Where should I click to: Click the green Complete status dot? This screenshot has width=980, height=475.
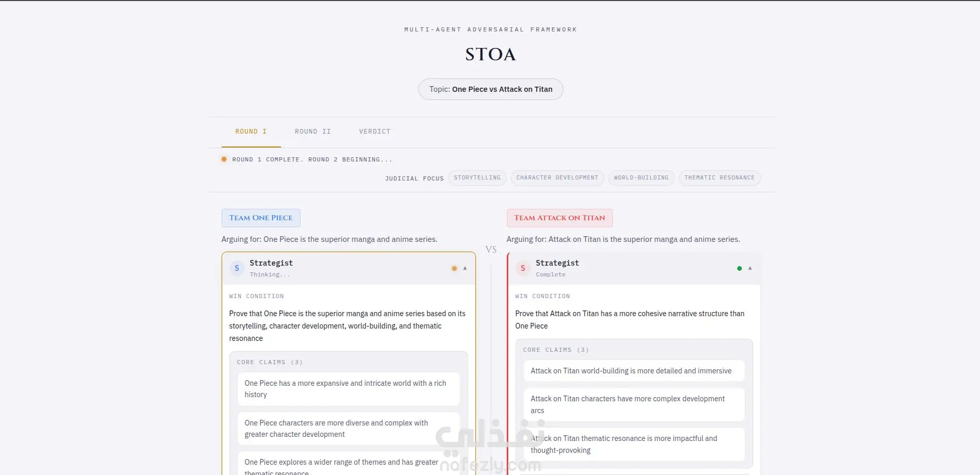pos(739,268)
